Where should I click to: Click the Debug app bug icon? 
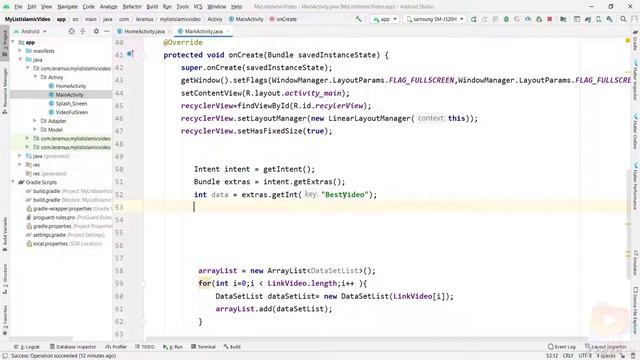click(x=506, y=19)
